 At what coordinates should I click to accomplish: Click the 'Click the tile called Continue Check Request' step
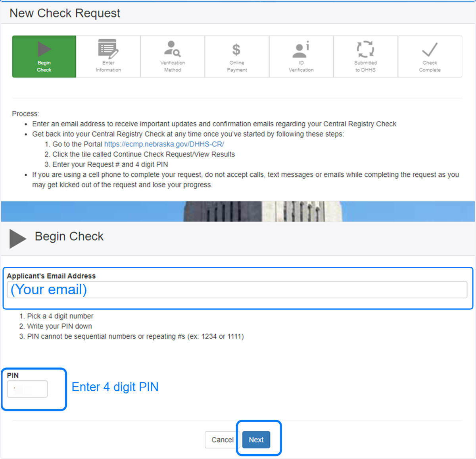(x=144, y=154)
